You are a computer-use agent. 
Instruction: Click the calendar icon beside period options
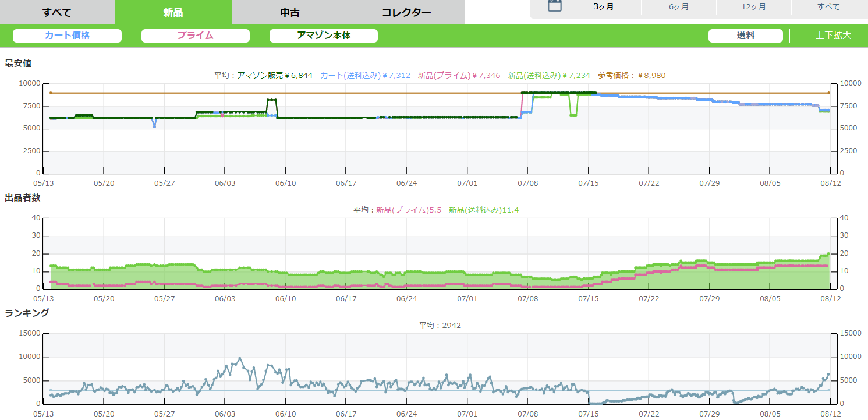click(x=555, y=6)
